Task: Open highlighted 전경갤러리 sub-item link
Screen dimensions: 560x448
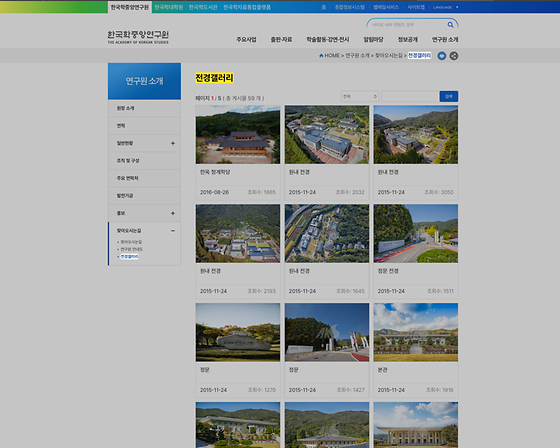Action: [129, 257]
